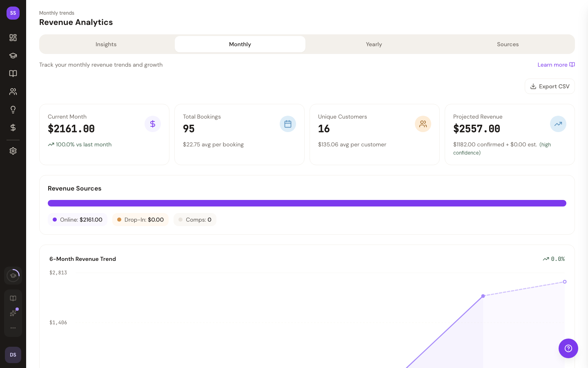Open the SS workspace avatar switcher
The image size is (588, 368).
[13, 13]
